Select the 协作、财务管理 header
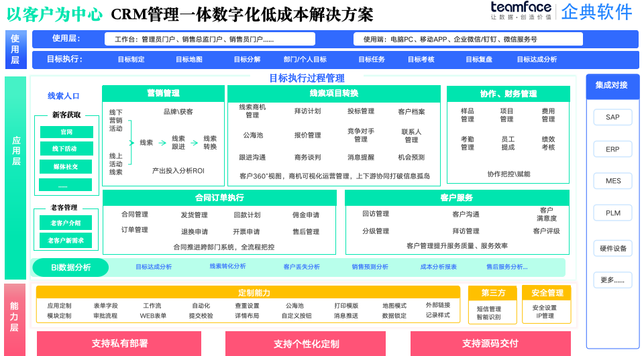Viewport: 644px width, 356px height. (x=508, y=94)
